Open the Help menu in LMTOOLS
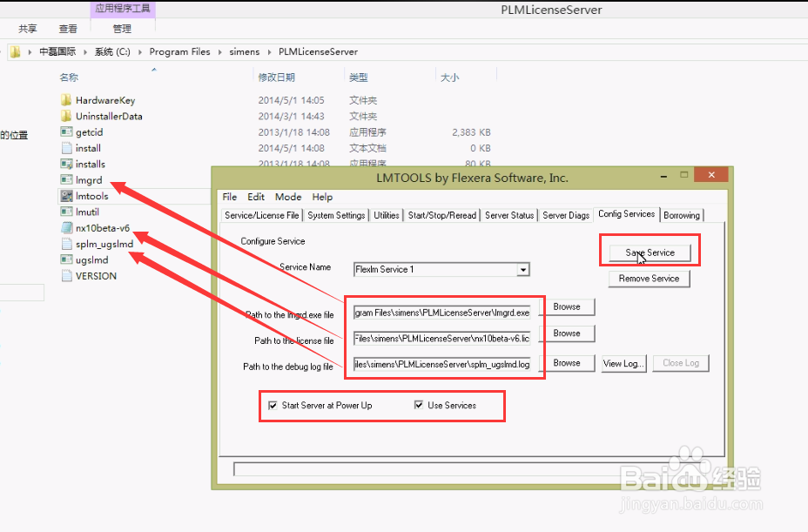The height and width of the screenshot is (532, 808). (322, 197)
